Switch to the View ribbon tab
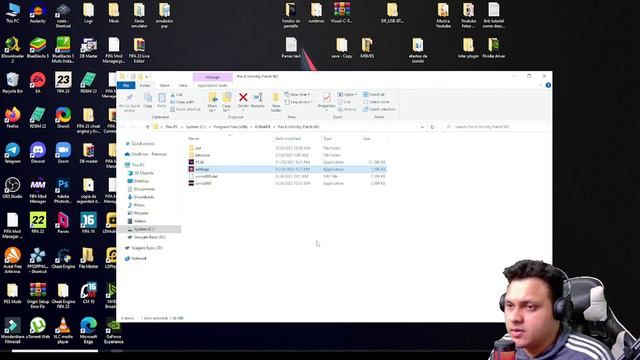The width and height of the screenshot is (640, 360). point(183,85)
